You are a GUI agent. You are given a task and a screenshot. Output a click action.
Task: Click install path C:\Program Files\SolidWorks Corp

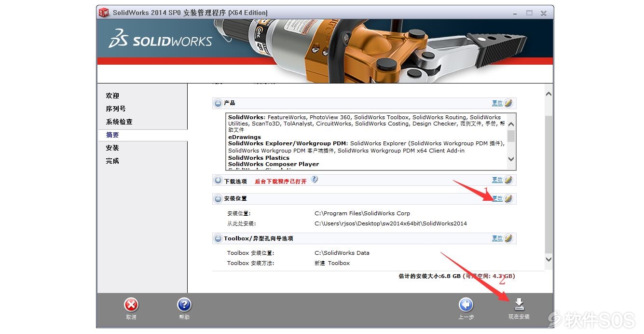(362, 213)
